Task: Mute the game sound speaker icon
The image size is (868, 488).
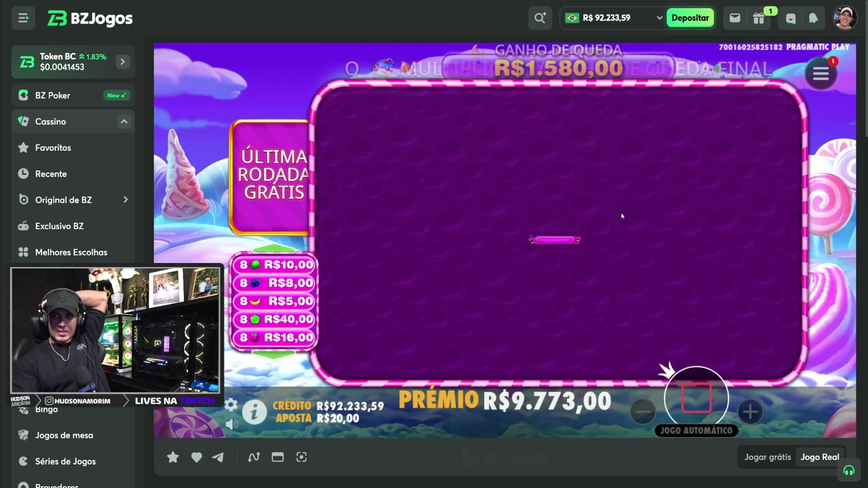Action: (232, 424)
